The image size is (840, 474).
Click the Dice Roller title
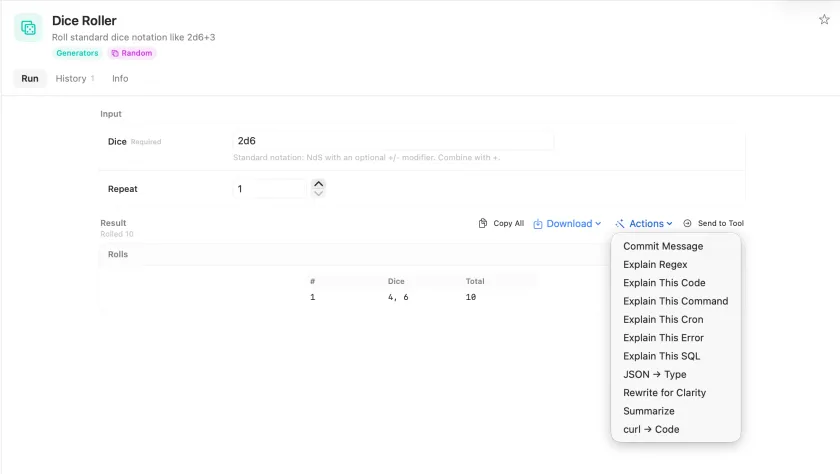84,20
